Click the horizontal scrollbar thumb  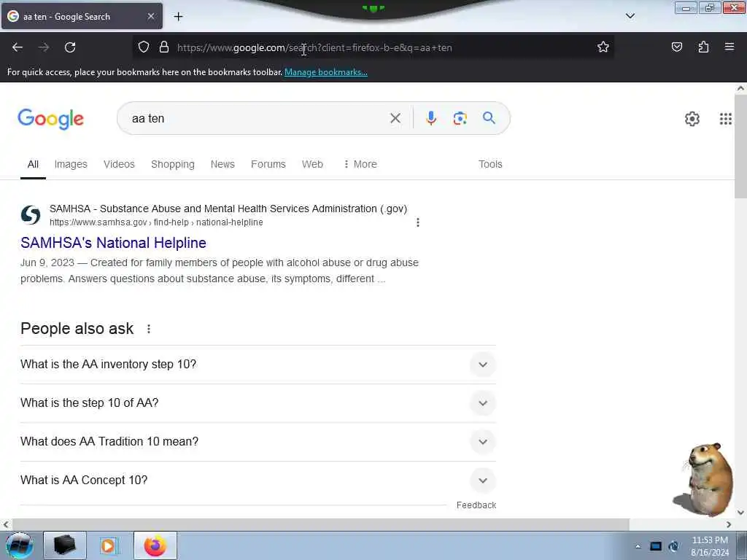[x=321, y=524]
